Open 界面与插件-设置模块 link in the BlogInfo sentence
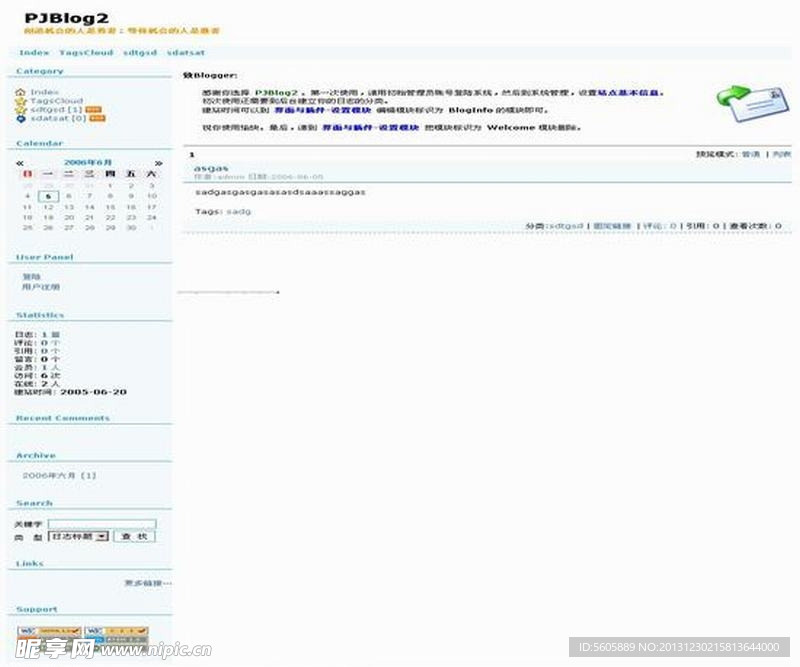This screenshot has width=800, height=667. pyautogui.click(x=323, y=110)
